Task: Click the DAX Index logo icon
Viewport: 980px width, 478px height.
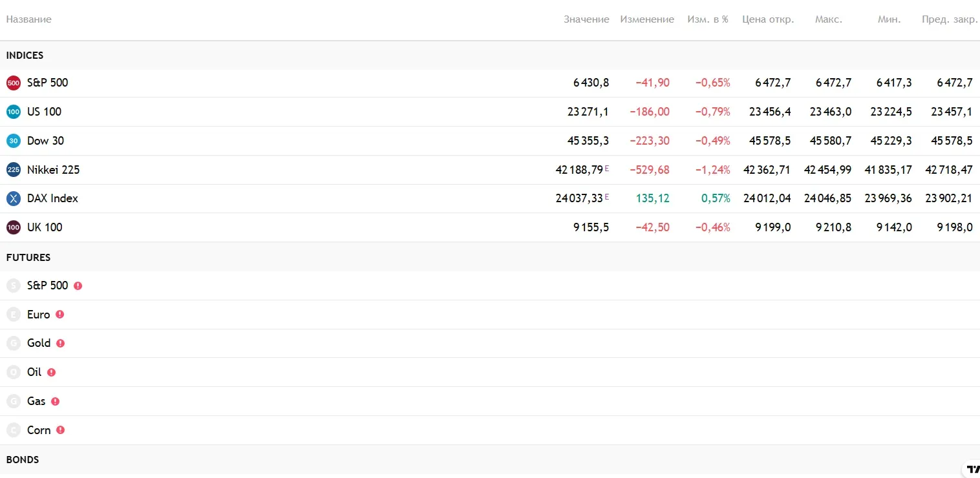Action: click(x=14, y=198)
